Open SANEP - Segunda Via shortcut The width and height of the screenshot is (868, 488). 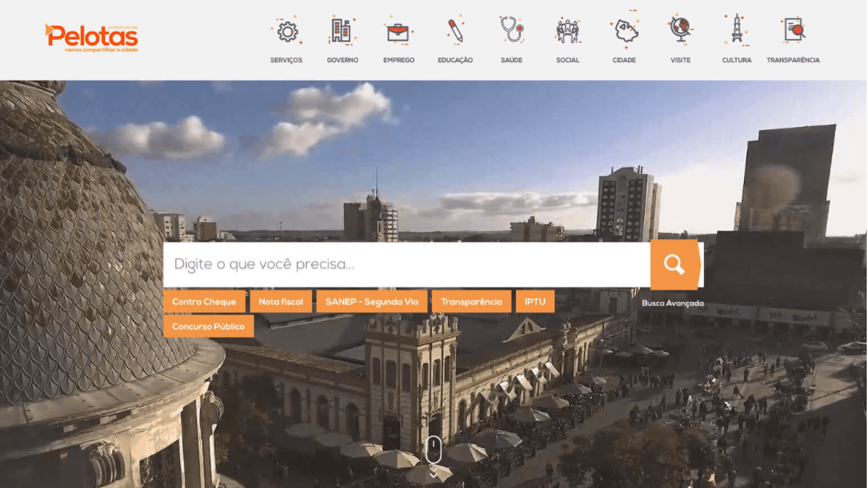[x=372, y=302]
